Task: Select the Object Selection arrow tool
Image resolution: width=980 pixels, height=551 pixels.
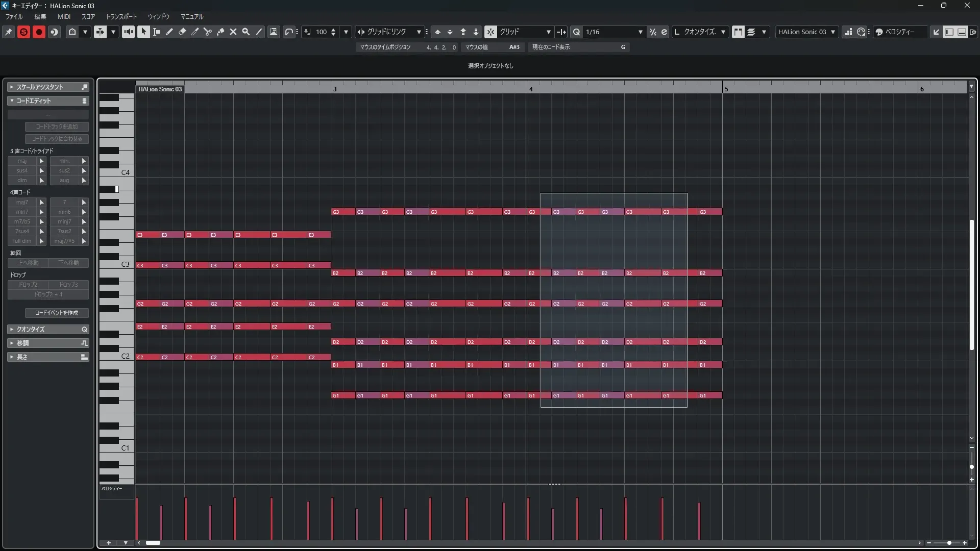Action: click(x=143, y=32)
